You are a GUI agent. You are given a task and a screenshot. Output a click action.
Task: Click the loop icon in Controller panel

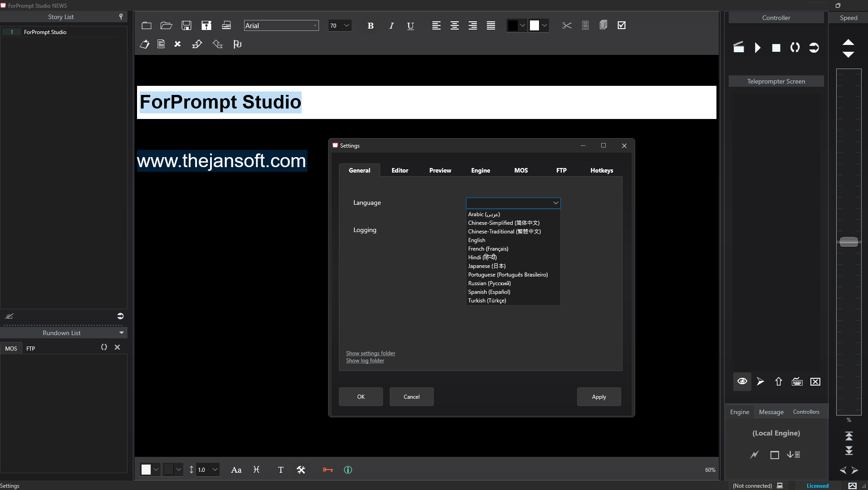pyautogui.click(x=795, y=47)
